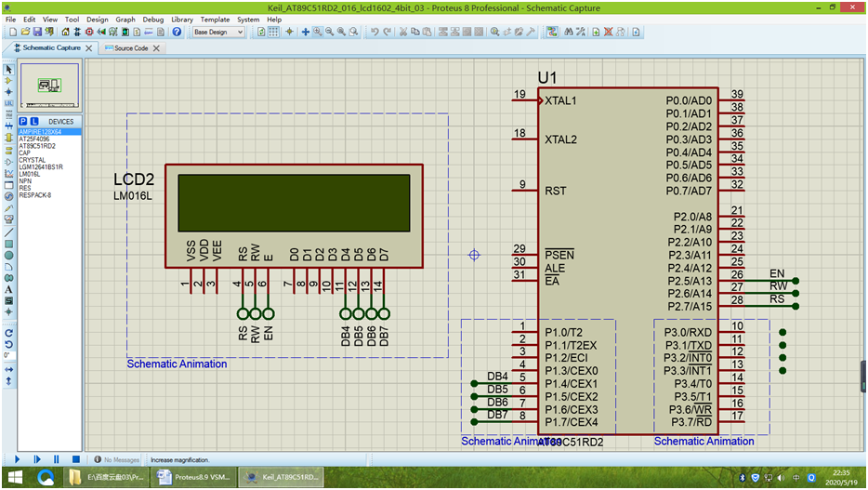This screenshot has height=490, width=868.
Task: Flip horizontally with X-mirror icon
Action: pyautogui.click(x=9, y=369)
